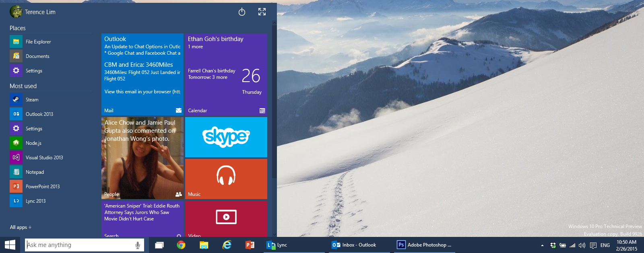The height and width of the screenshot is (253, 644).
Task: Launch Lync 2013 from Start menu list
Action: 51,201
